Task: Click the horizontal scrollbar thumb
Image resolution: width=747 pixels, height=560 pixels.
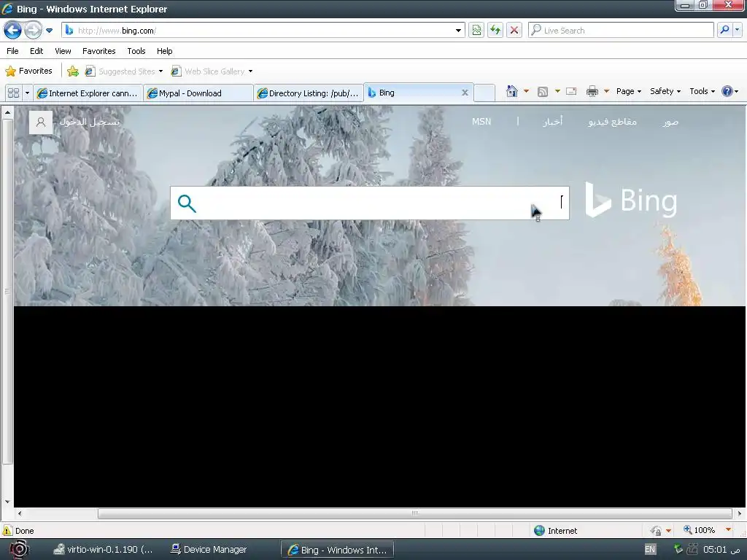Action: (414, 513)
